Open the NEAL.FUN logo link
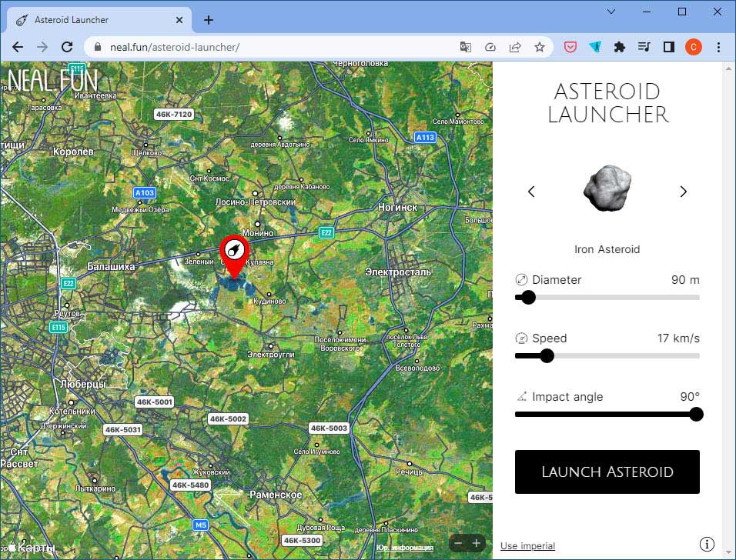 tap(52, 80)
